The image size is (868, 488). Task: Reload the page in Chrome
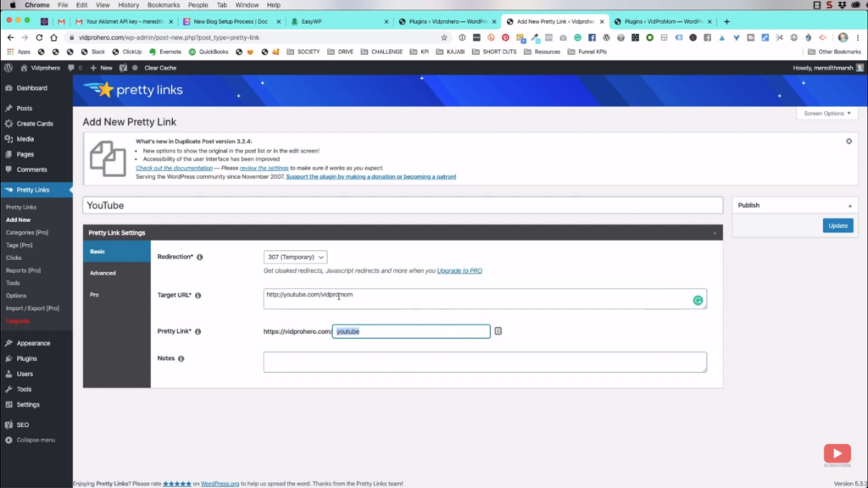[x=39, y=37]
